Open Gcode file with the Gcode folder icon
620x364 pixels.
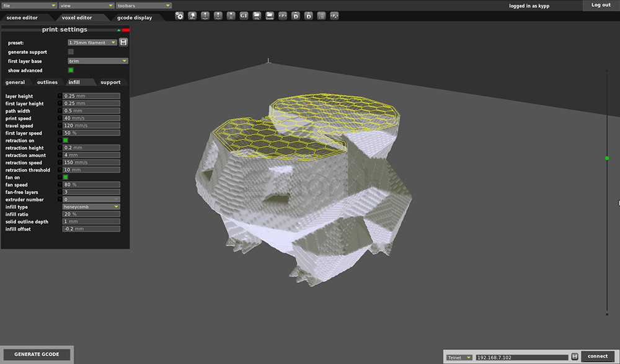coord(270,16)
